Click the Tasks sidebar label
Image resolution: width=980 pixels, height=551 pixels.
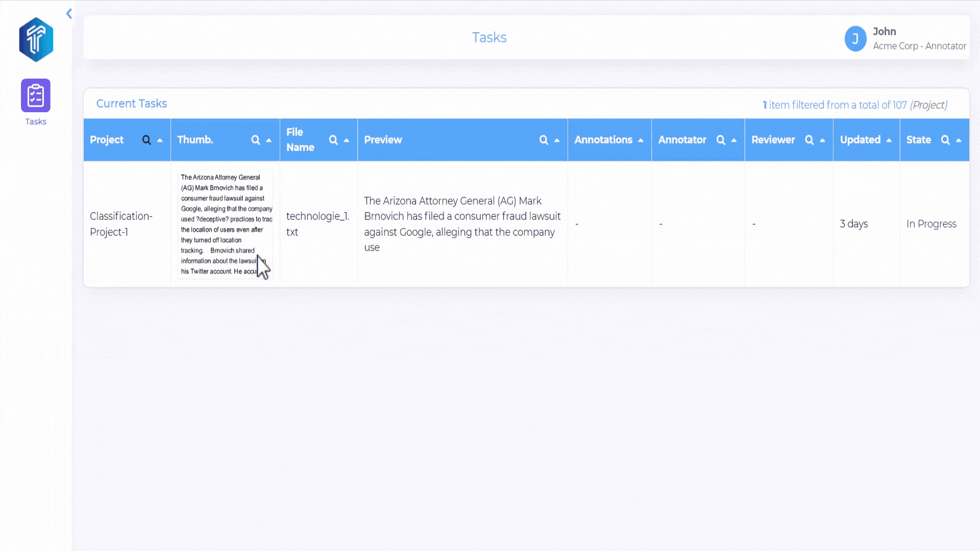coord(36,121)
